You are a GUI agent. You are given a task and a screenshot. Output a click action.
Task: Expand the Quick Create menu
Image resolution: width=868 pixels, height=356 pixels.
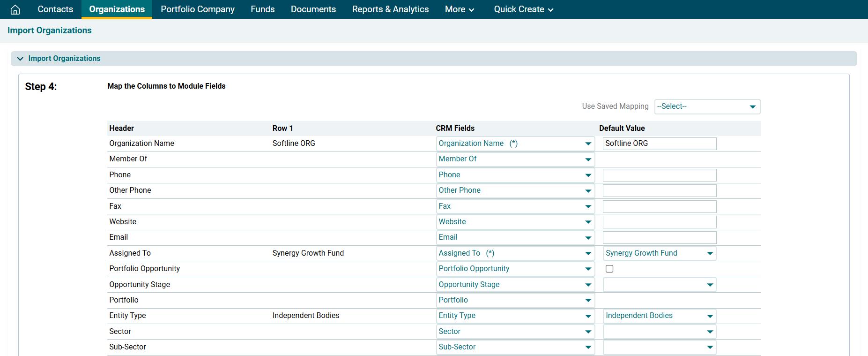(x=523, y=9)
